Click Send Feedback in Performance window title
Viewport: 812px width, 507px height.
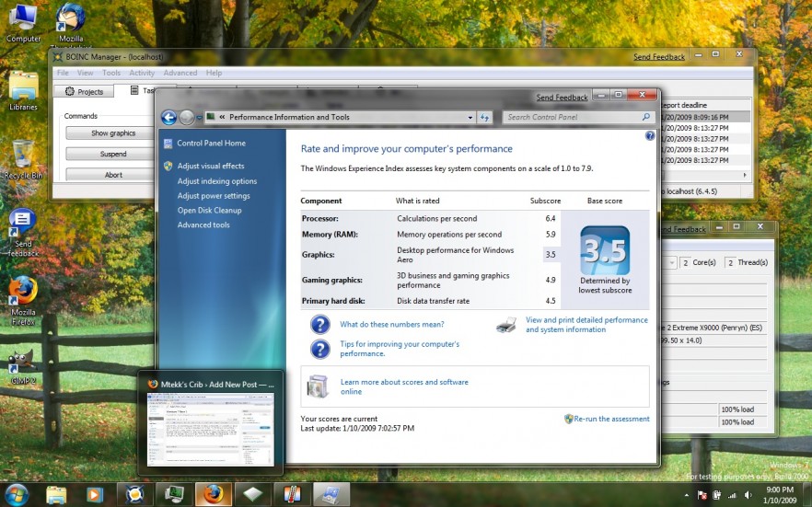tap(562, 98)
